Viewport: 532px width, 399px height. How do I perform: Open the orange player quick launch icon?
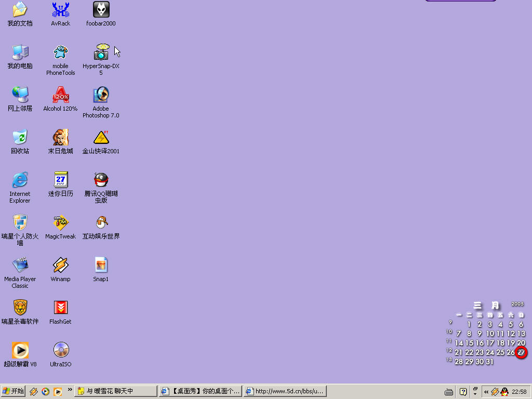[x=58, y=392]
